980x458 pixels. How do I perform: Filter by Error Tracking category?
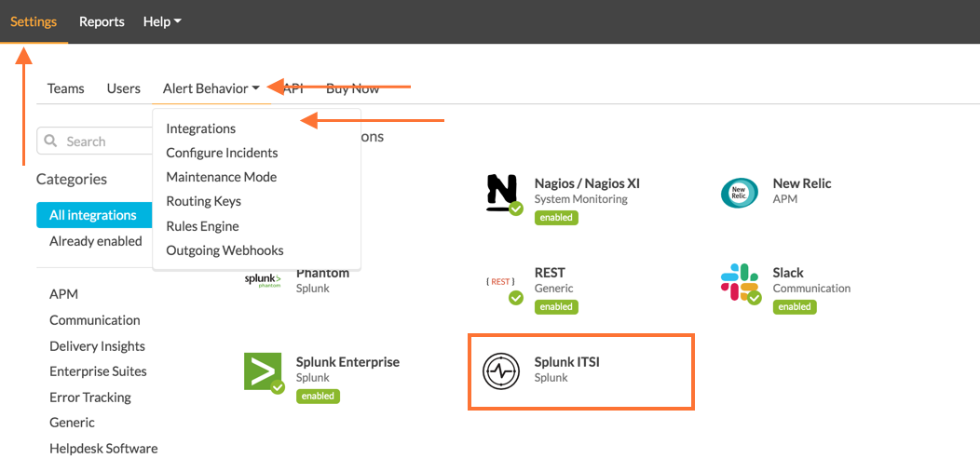click(90, 397)
